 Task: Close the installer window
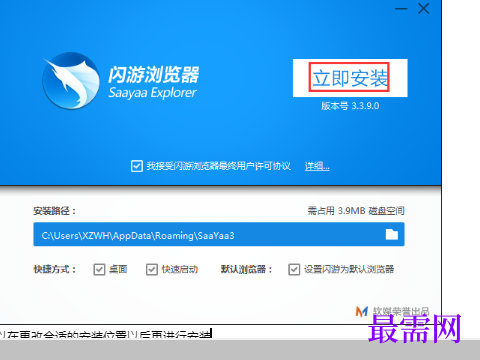tap(423, 9)
